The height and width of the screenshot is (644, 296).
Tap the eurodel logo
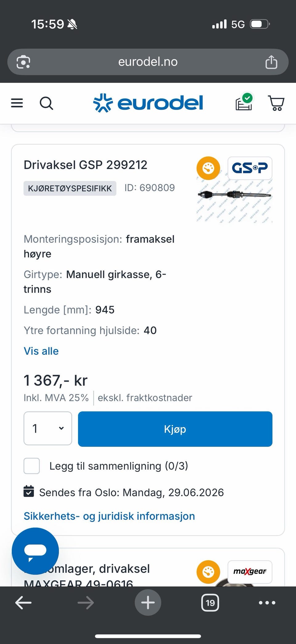click(x=148, y=103)
